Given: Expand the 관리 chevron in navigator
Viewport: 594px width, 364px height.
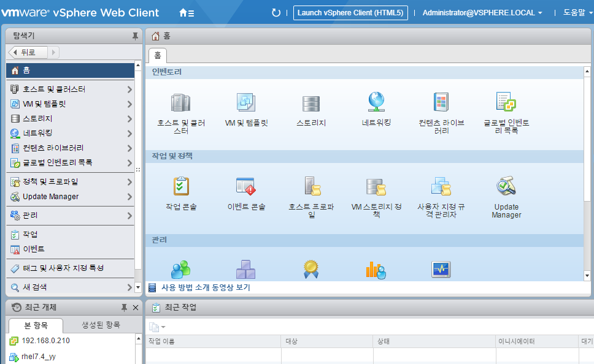Looking at the screenshot, I should (129, 216).
